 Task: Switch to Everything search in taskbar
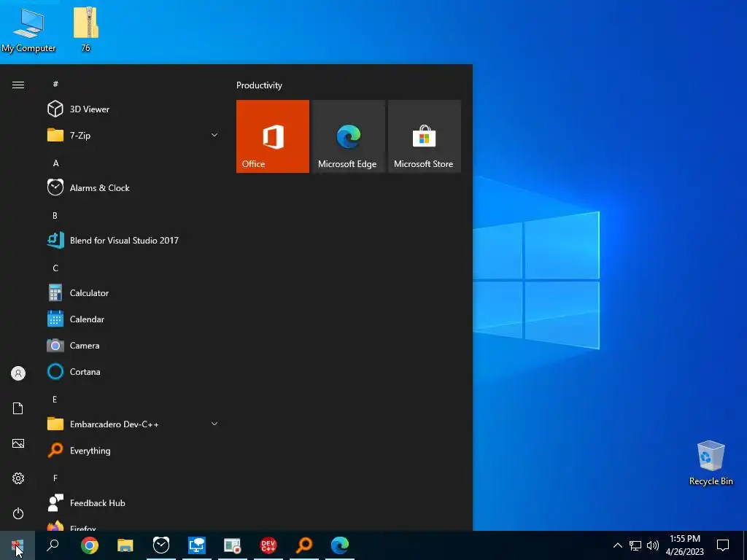pyautogui.click(x=304, y=545)
